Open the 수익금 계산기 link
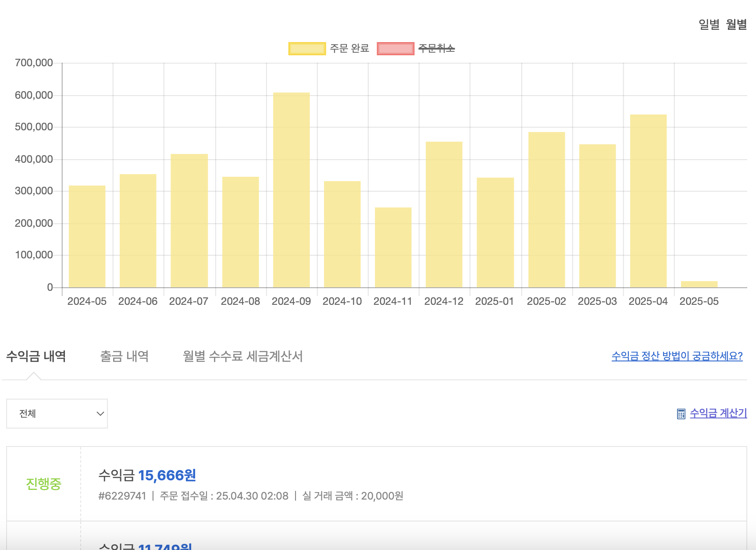756x550 pixels. [718, 413]
